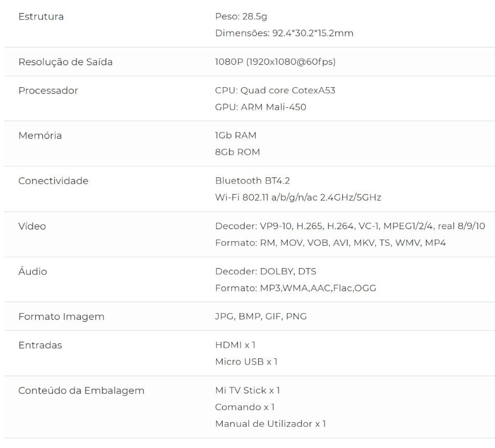Screen dimensions: 495x448
Task: Click the Memória row label
Action: point(40,135)
